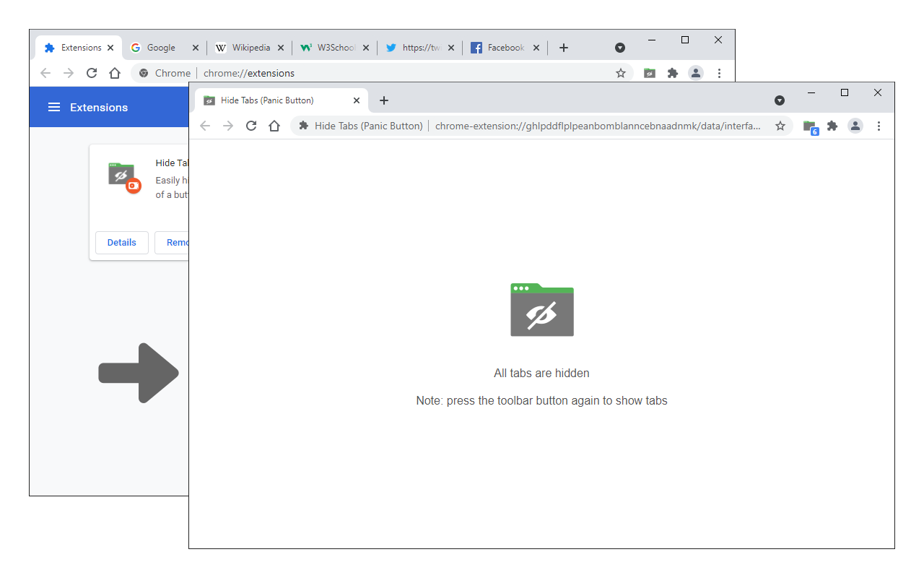Switch to the Google tab
This screenshot has height=578, width=924.
pyautogui.click(x=163, y=48)
